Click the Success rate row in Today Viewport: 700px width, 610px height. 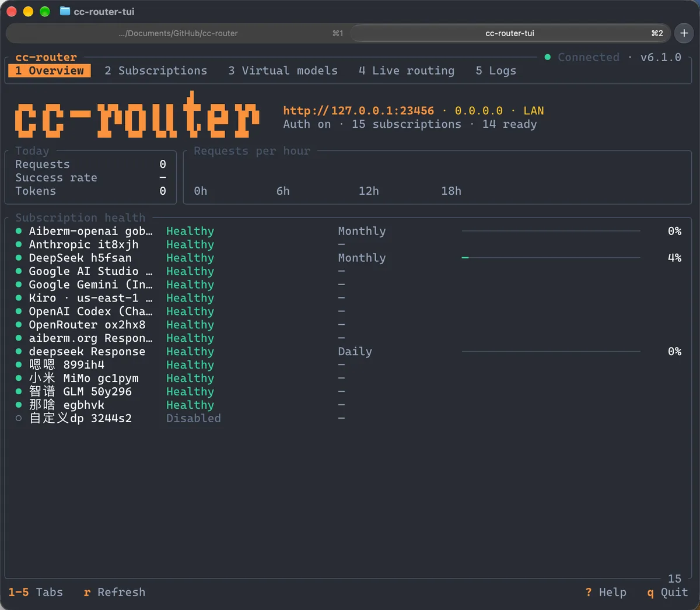pos(90,178)
